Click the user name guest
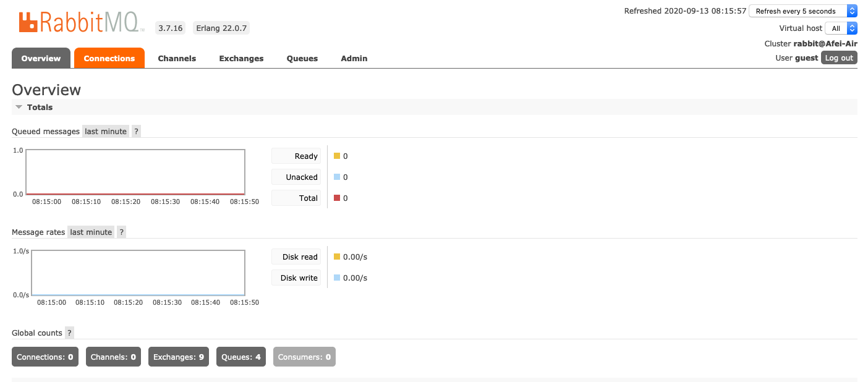The height and width of the screenshot is (382, 868). pyautogui.click(x=806, y=58)
